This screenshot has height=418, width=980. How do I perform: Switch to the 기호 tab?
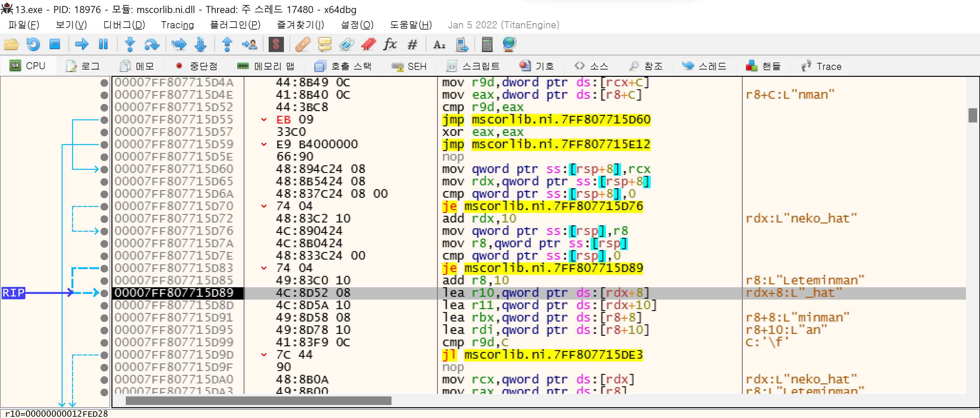pos(537,66)
